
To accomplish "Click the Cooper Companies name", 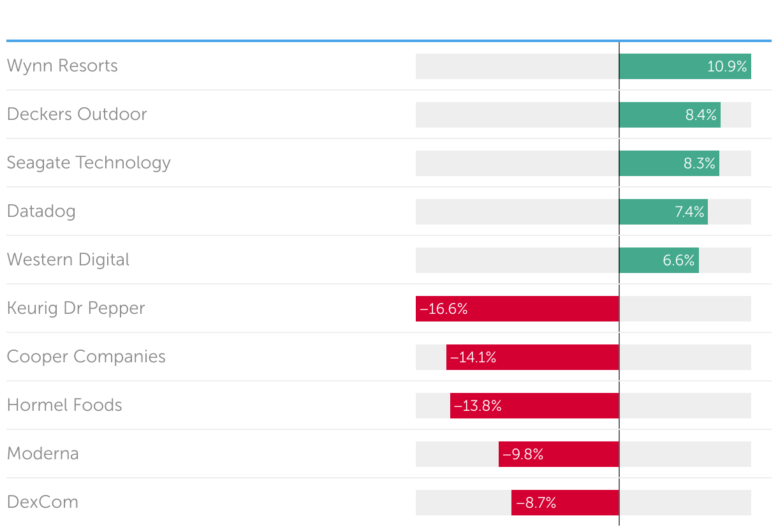I will coord(86,357).
